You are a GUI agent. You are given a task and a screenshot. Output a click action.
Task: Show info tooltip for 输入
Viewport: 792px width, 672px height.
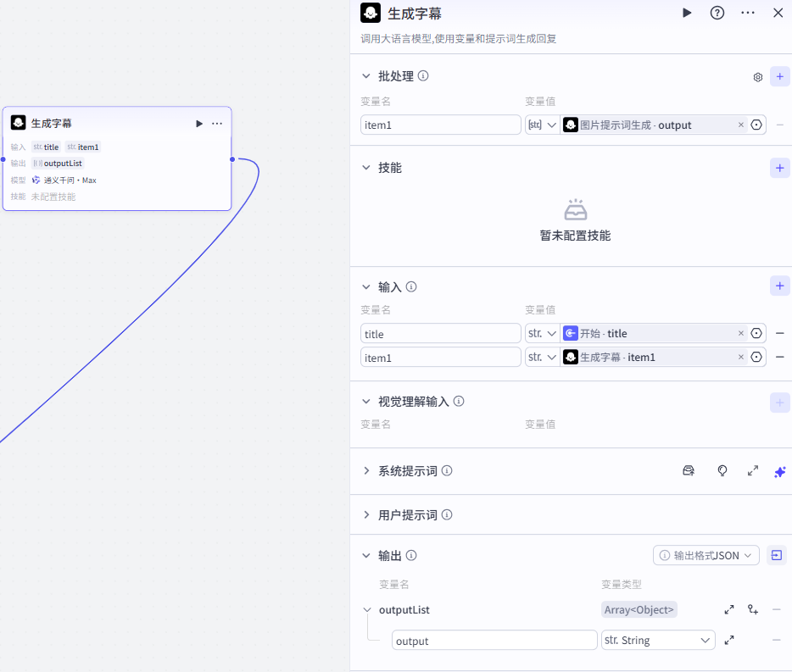click(411, 286)
